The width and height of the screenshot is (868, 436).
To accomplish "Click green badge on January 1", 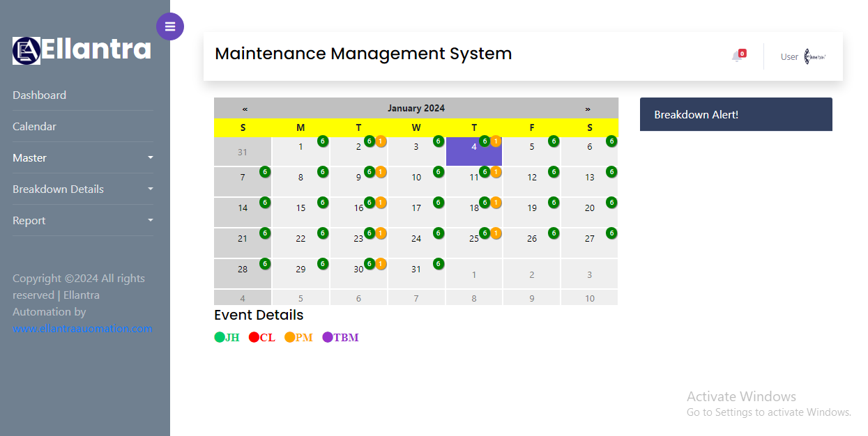I will pos(323,141).
